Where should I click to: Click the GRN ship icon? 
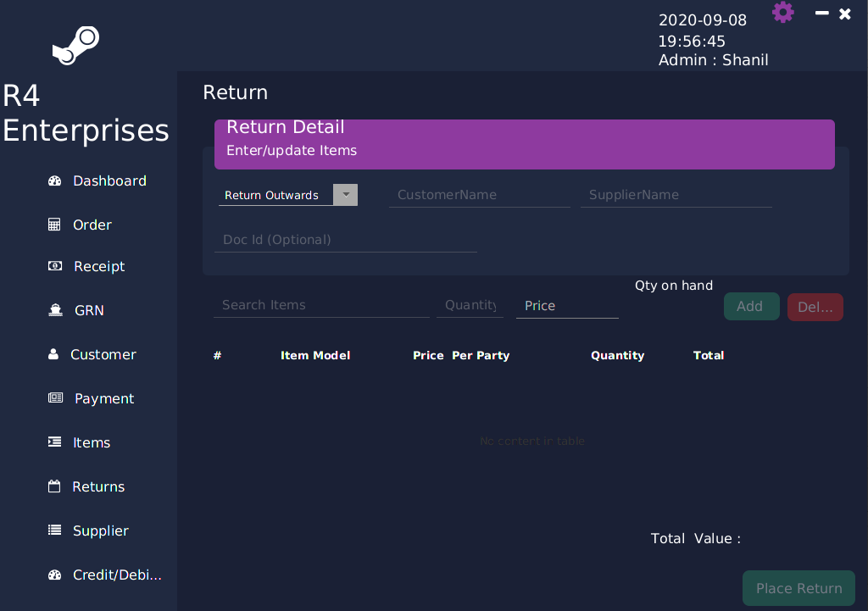55,310
